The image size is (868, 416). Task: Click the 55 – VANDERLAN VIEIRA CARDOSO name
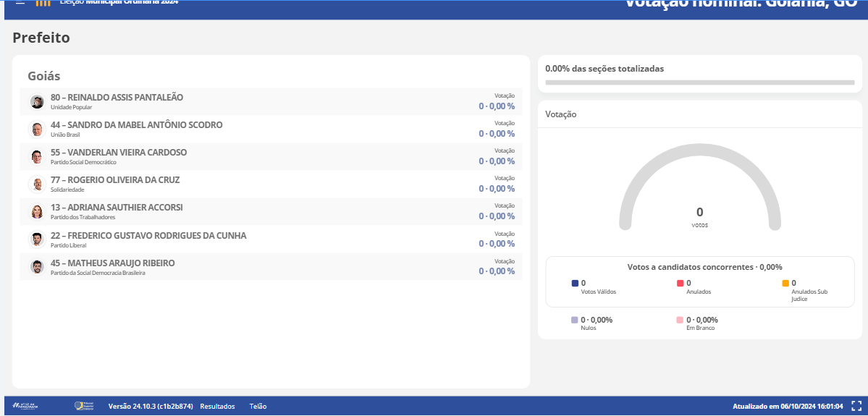point(119,152)
